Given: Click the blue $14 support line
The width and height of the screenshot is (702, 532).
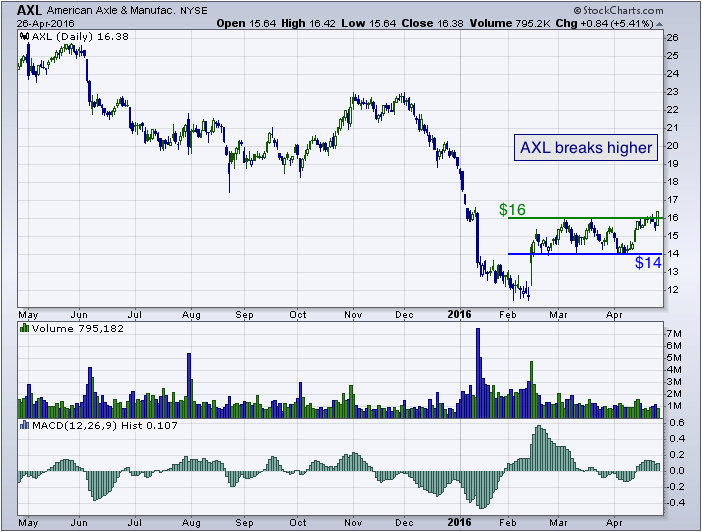Looking at the screenshot, I should pos(585,254).
